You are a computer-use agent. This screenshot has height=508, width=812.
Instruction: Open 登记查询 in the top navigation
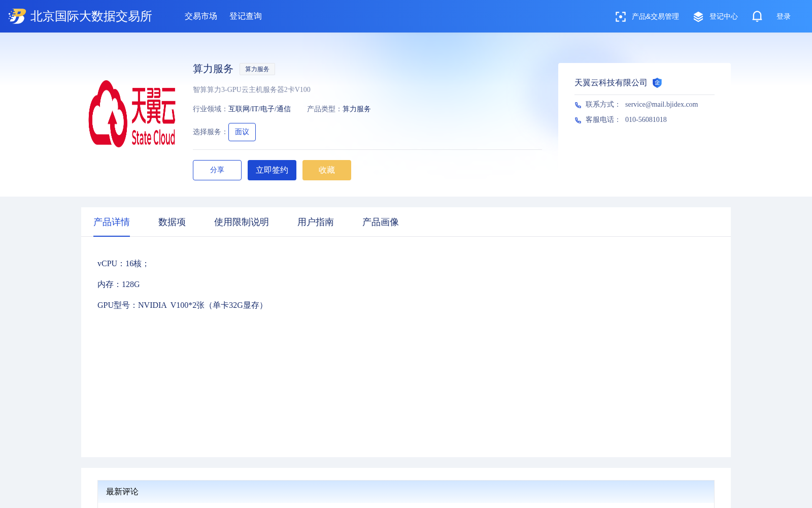tap(246, 16)
